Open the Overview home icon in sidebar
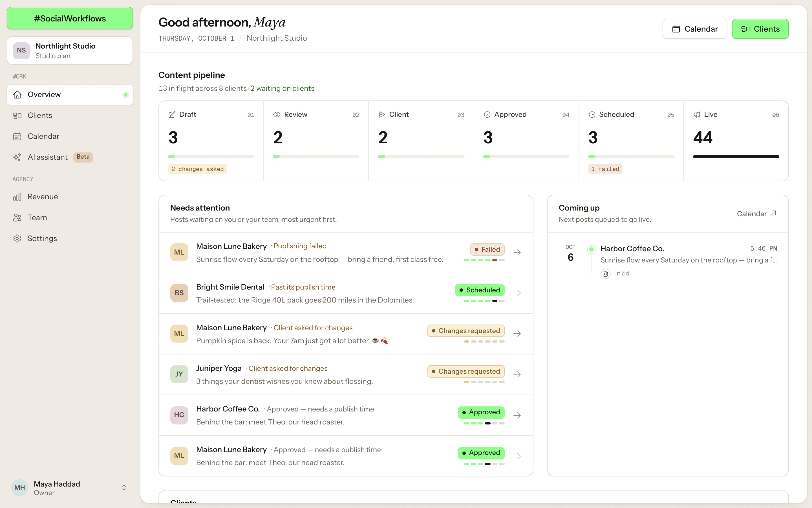 click(17, 95)
